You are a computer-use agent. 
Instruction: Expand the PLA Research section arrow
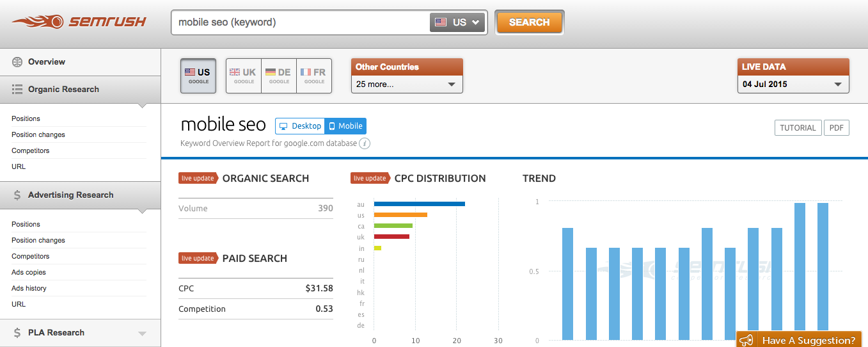point(142,334)
